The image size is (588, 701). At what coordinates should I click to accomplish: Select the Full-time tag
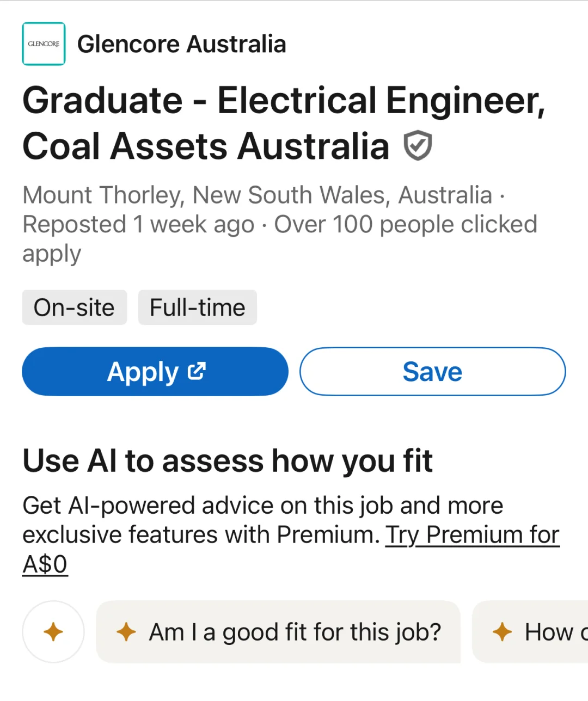197,308
